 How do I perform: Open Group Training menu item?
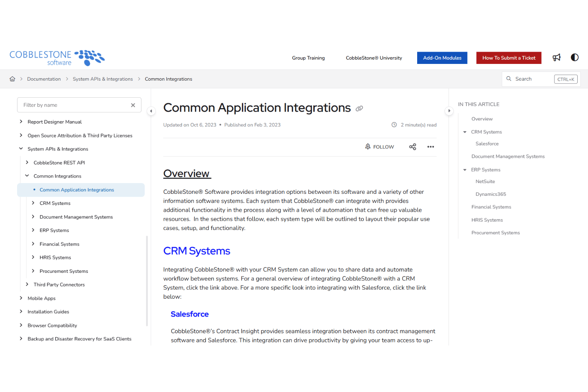pos(308,58)
